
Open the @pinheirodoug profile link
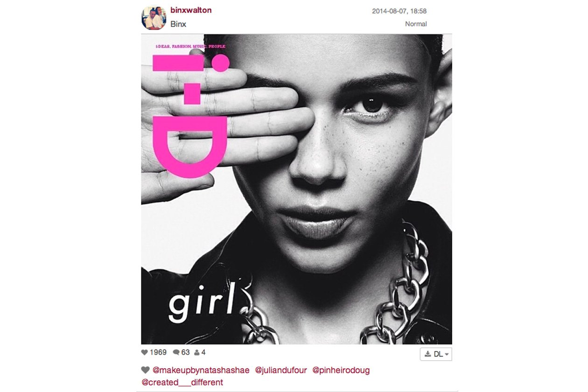tap(341, 370)
